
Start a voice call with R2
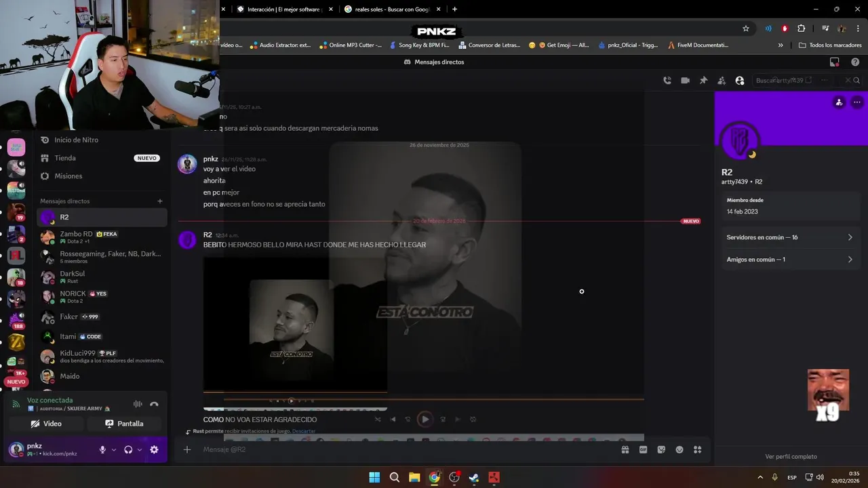(667, 81)
